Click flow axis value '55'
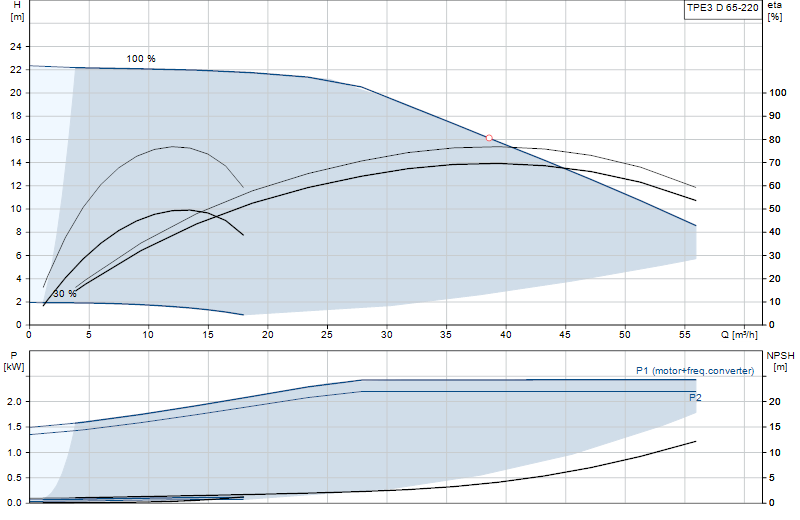The width and height of the screenshot is (800, 520). click(685, 335)
